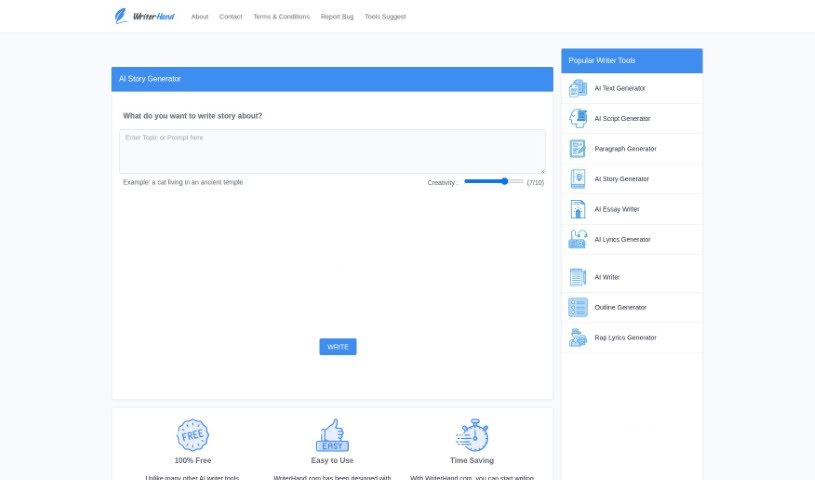The image size is (815, 480).
Task: Open the Paragraph Generator link
Action: point(625,149)
